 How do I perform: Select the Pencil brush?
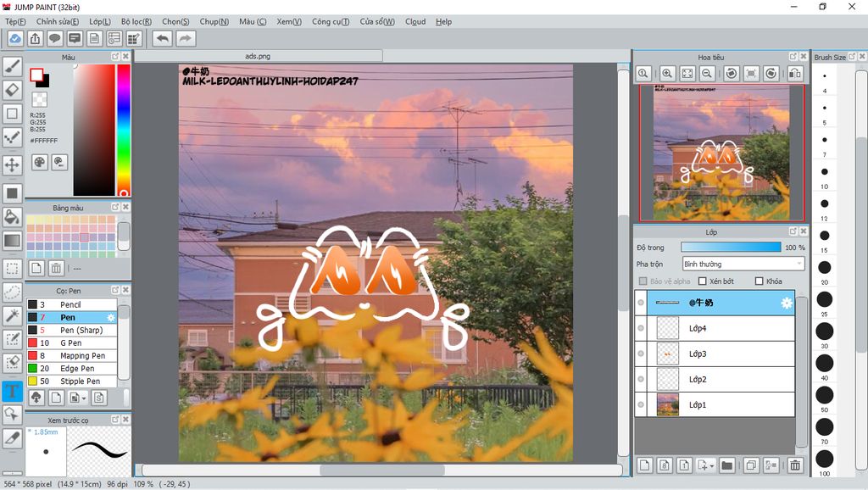[x=72, y=304]
